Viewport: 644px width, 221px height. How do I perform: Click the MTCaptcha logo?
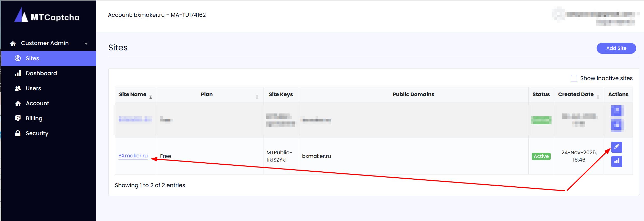[47, 16]
